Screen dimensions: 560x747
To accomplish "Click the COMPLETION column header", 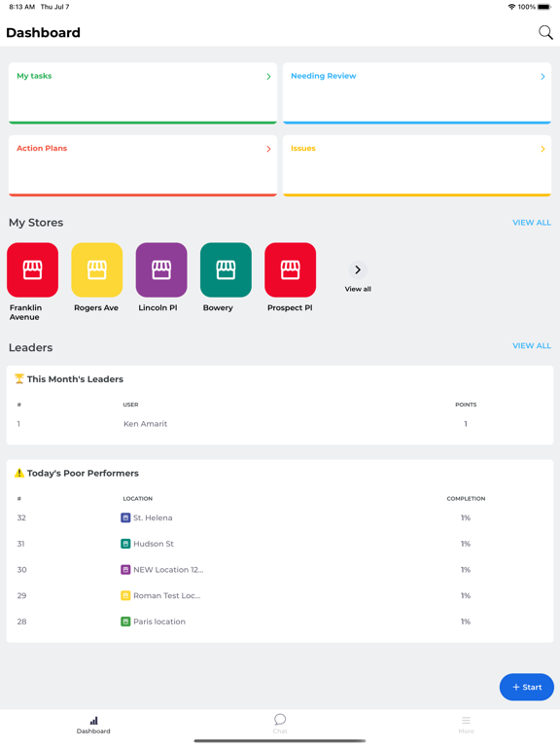I will click(466, 498).
